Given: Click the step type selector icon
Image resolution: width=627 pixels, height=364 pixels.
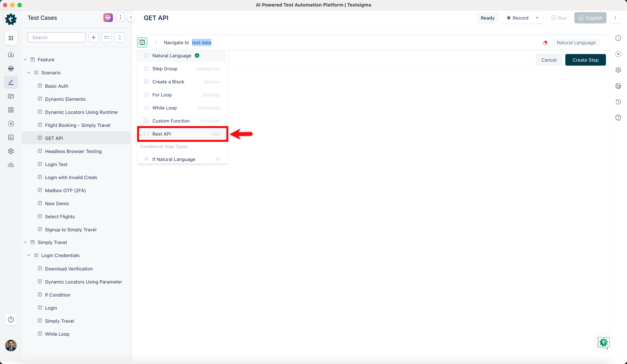Looking at the screenshot, I should click(x=142, y=43).
